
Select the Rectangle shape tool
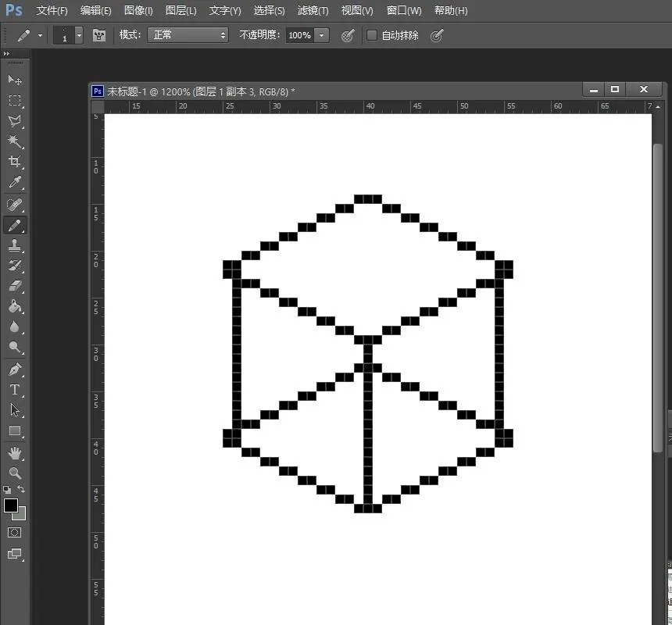tap(15, 430)
